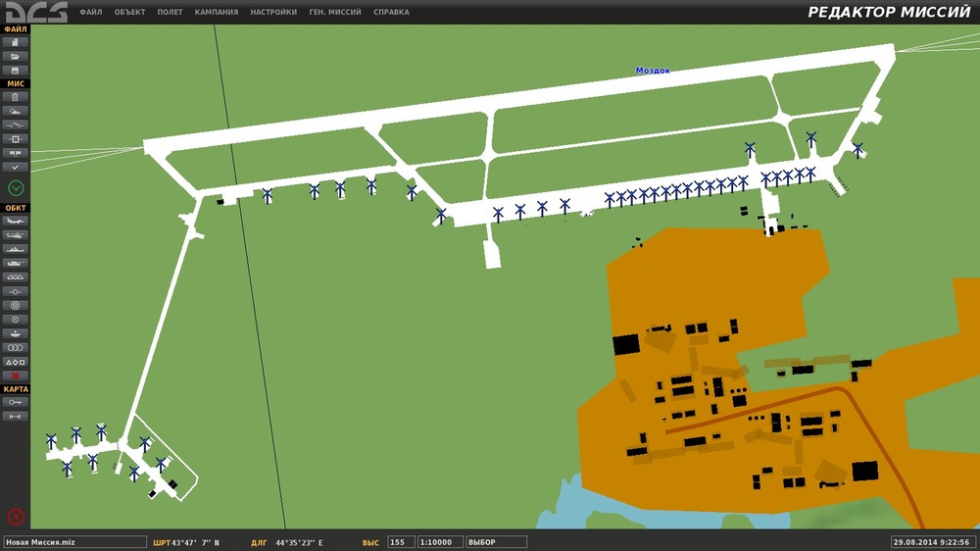The height and width of the screenshot is (551, 980).
Task: Click the red exit button at bottom left
Action: click(16, 517)
